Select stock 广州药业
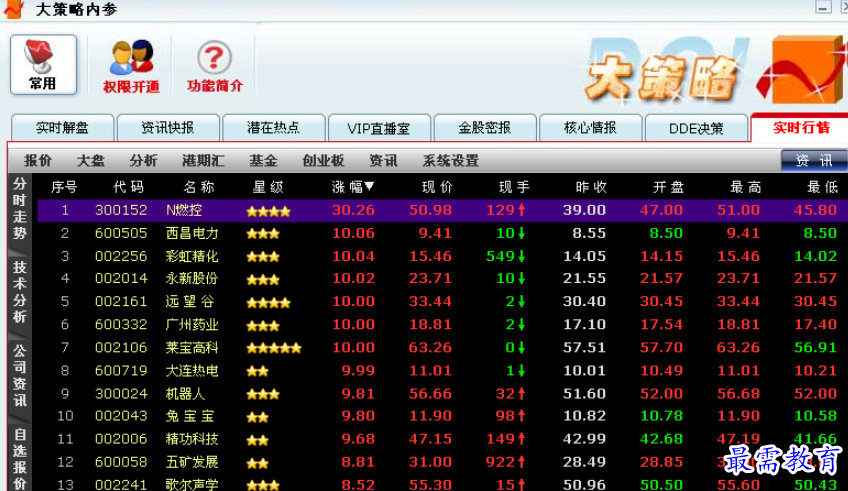The image size is (848, 491). [x=192, y=324]
